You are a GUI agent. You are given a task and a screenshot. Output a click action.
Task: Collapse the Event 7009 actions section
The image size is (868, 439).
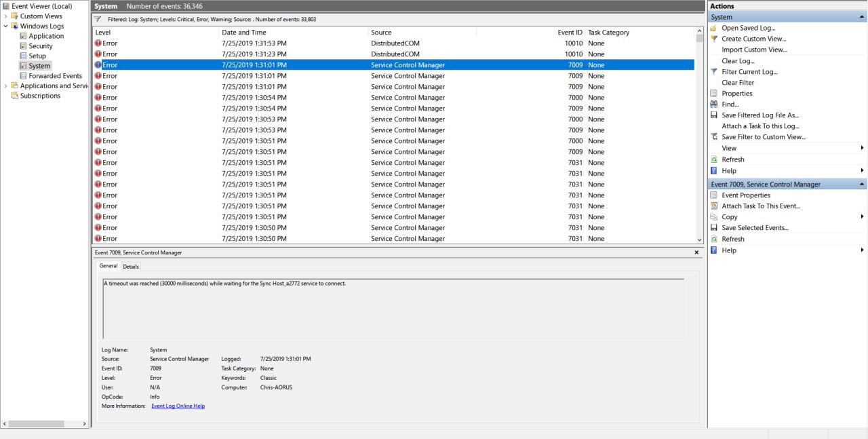tap(862, 184)
